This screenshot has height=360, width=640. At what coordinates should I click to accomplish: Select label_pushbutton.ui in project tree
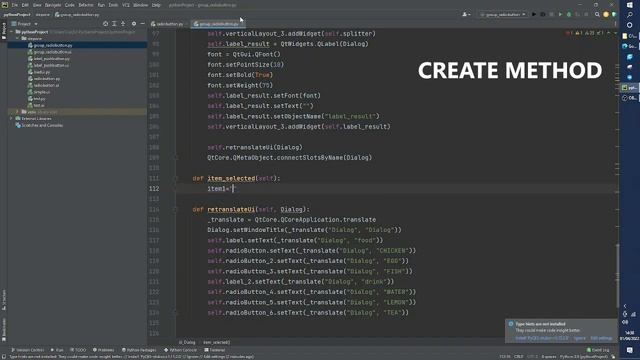[48, 65]
